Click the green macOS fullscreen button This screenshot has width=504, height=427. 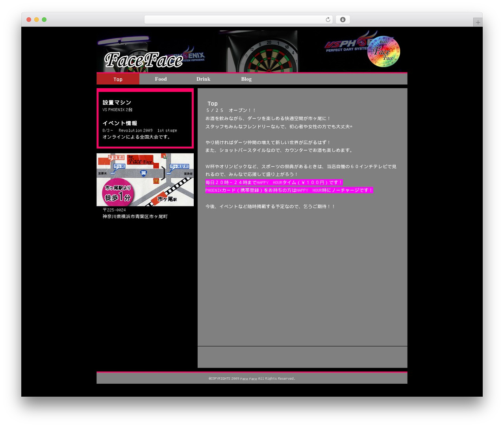44,20
